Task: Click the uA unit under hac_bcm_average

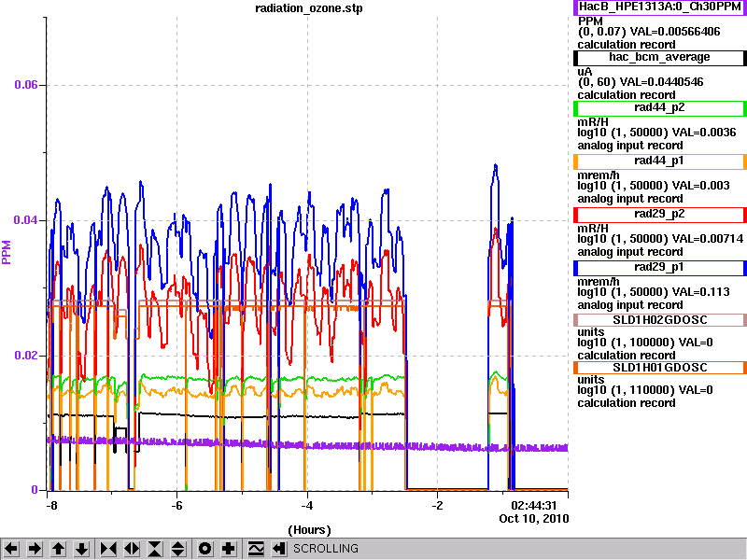Action: [x=585, y=72]
